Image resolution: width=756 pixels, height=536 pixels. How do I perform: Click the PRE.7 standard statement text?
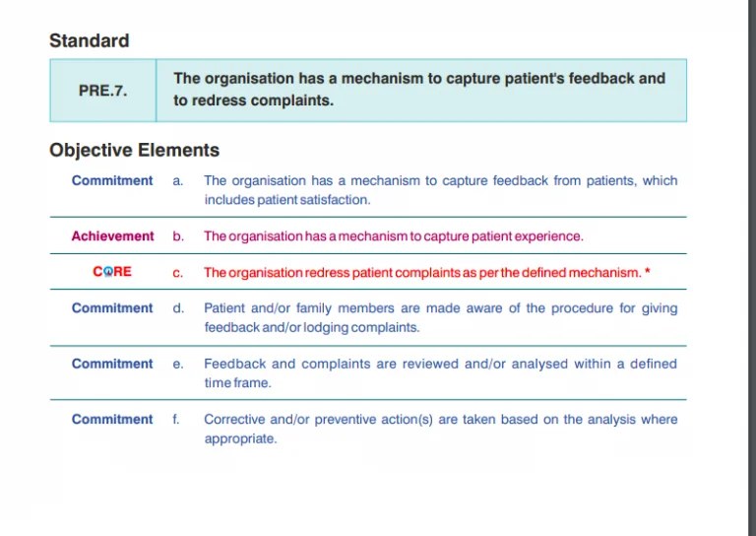419,90
